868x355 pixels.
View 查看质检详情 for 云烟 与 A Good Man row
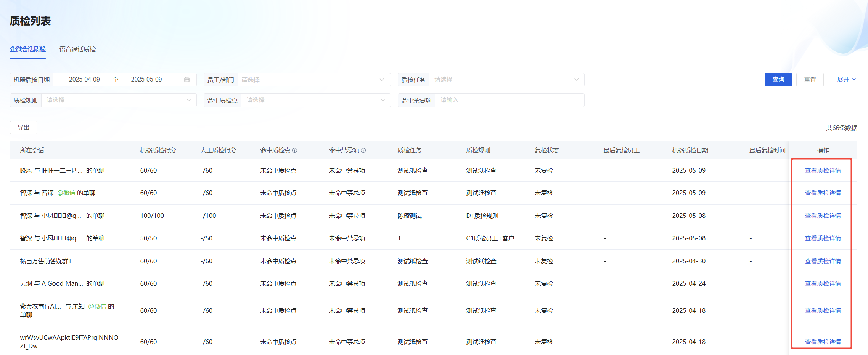[823, 283]
